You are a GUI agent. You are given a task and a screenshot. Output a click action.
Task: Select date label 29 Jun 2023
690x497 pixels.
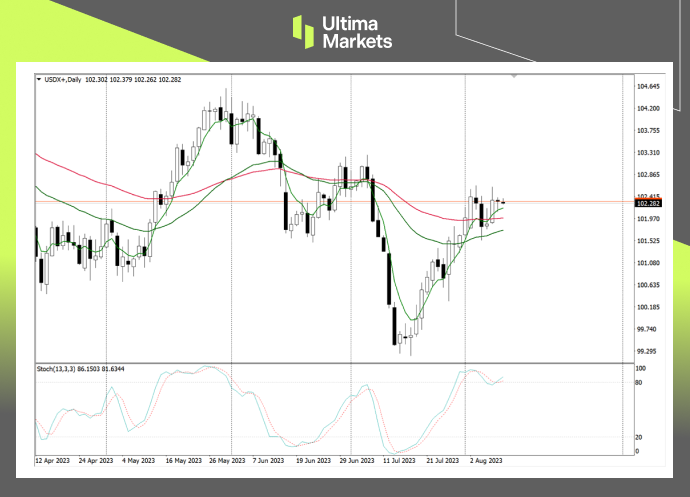click(356, 460)
